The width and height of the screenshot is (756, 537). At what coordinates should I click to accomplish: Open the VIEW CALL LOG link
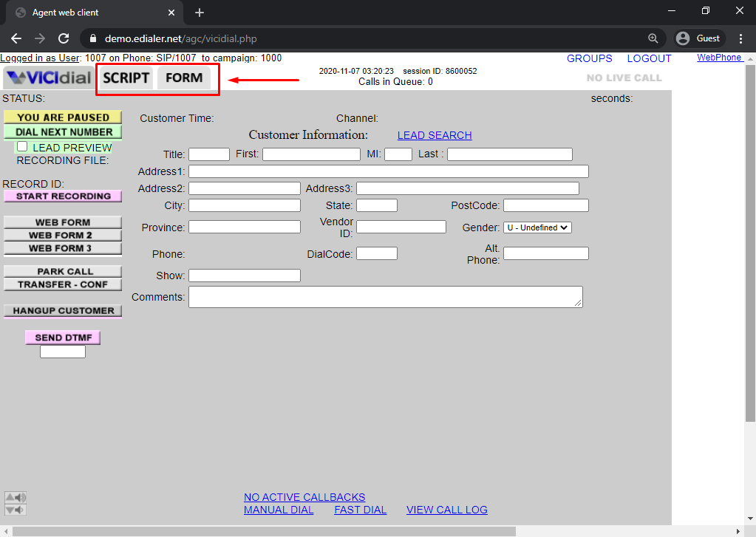click(447, 510)
